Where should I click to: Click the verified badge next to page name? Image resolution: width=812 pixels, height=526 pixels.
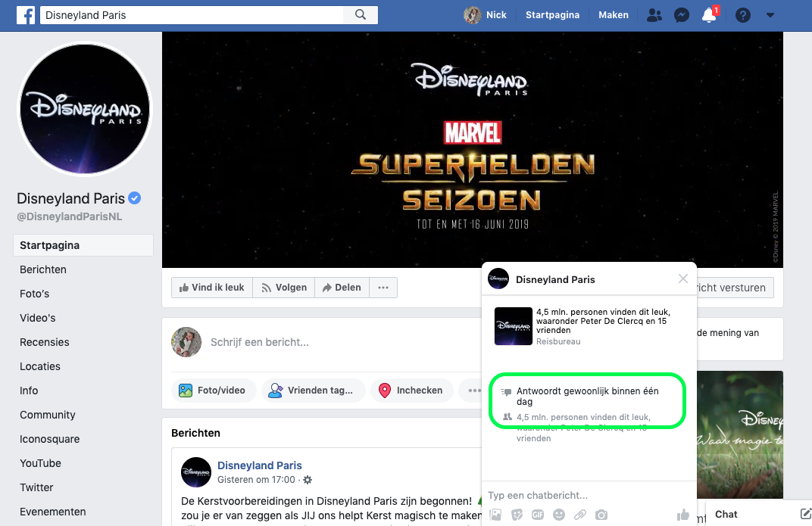(x=135, y=198)
